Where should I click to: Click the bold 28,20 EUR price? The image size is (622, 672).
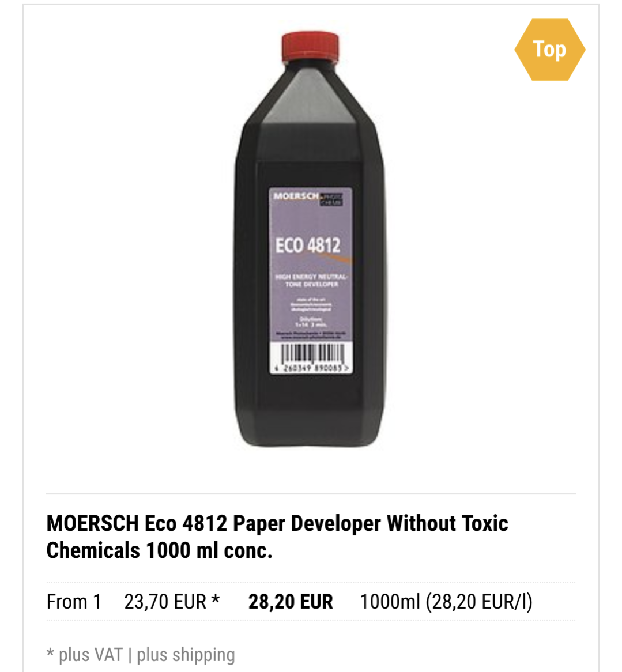(291, 601)
